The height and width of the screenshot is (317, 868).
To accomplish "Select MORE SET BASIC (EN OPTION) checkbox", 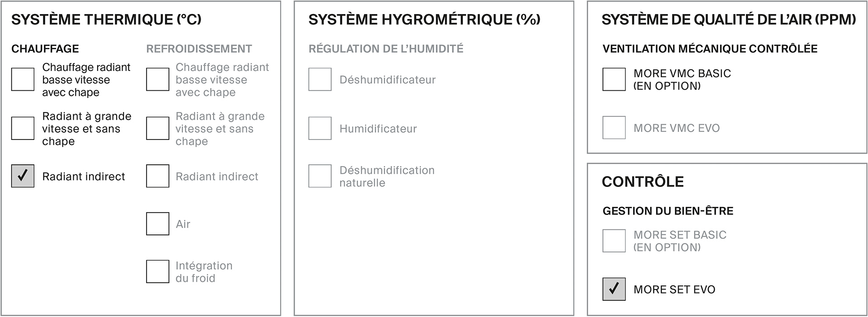I will (x=614, y=241).
